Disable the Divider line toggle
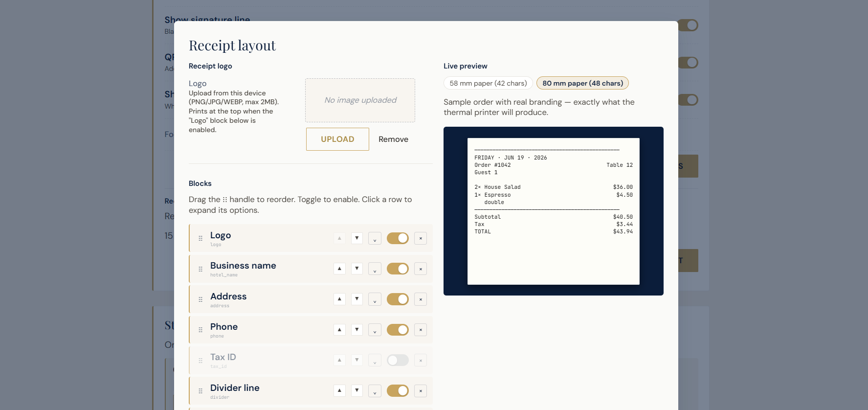This screenshot has width=868, height=410. pyautogui.click(x=398, y=390)
